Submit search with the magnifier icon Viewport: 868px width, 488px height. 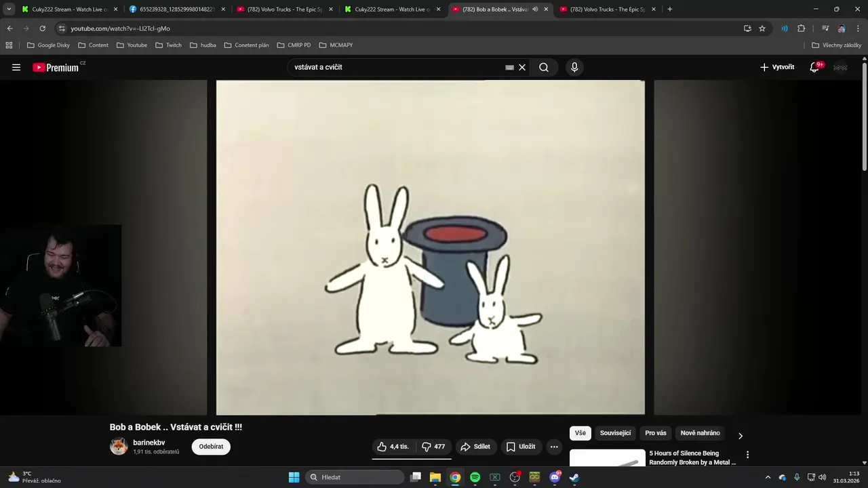click(x=544, y=67)
